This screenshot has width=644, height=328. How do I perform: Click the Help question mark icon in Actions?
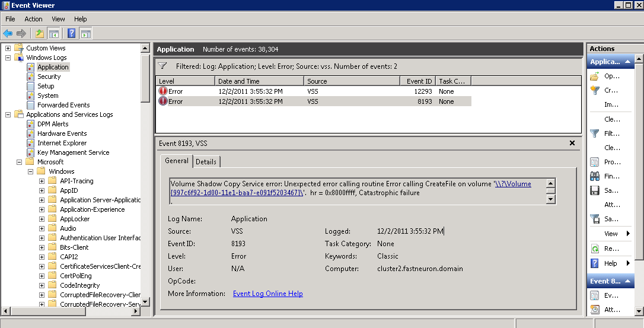594,263
